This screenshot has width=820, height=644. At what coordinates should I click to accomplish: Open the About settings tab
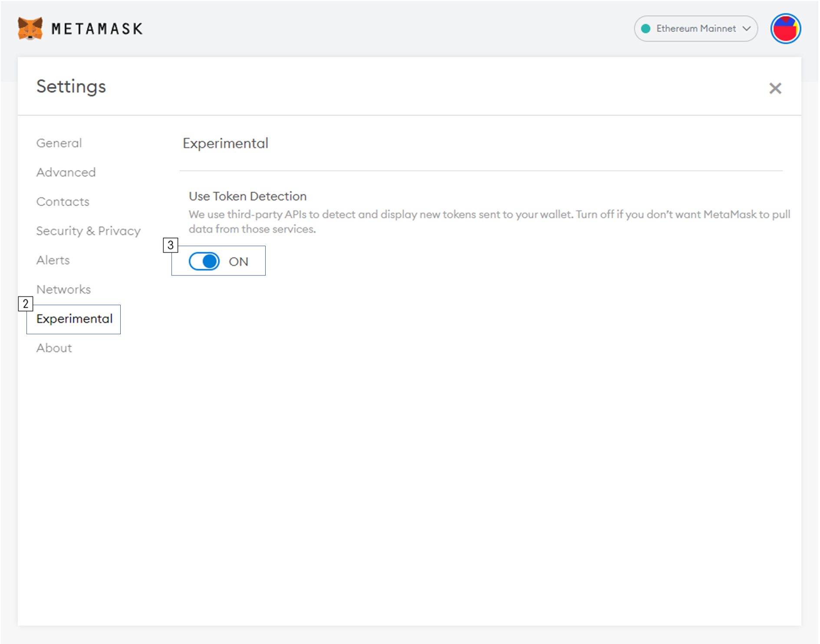coord(54,348)
